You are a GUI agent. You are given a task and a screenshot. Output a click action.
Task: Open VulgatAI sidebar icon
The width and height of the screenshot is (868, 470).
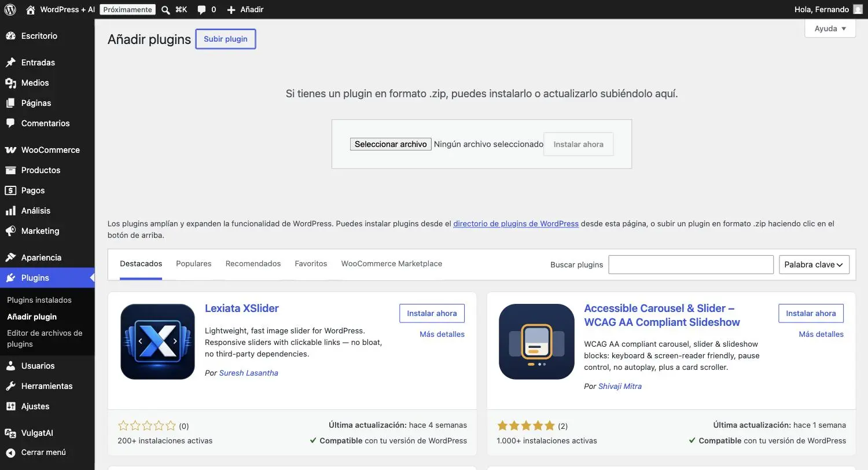(10, 433)
